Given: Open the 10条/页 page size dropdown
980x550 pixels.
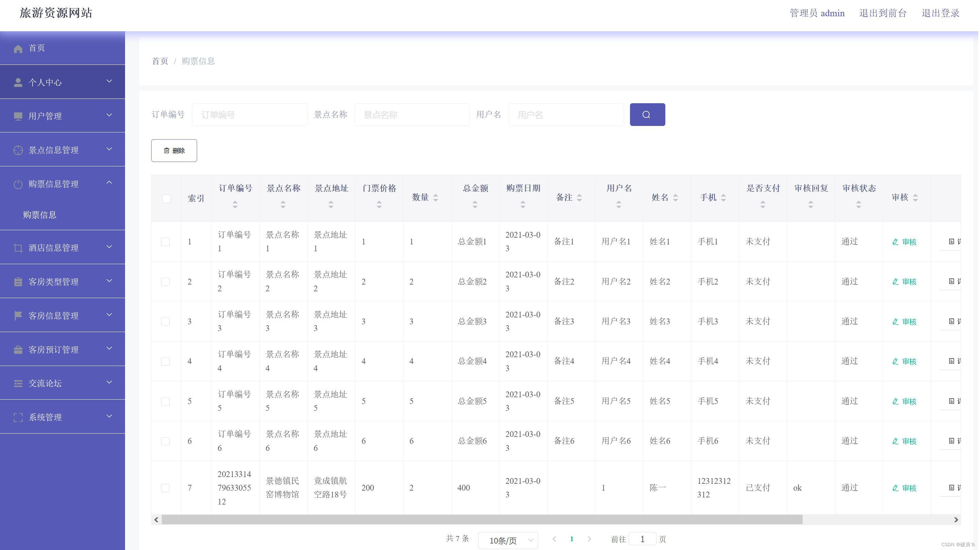Looking at the screenshot, I should coord(508,540).
